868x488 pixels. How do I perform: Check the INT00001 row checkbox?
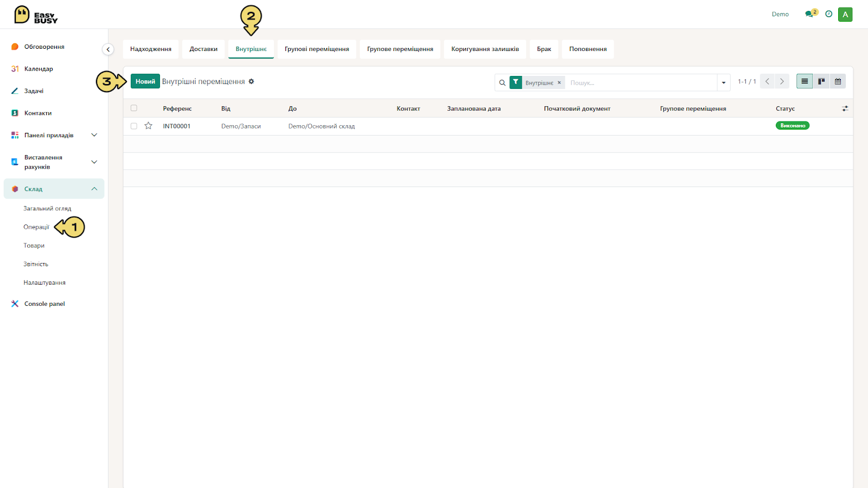point(134,126)
